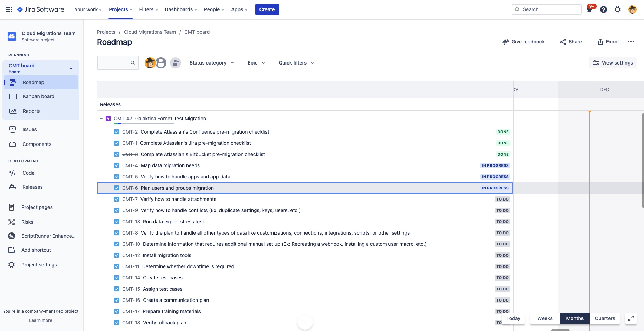Image resolution: width=644 pixels, height=331 pixels.
Task: Toggle checkbox for CMT-4 Map data migration needs
Action: 117,165
